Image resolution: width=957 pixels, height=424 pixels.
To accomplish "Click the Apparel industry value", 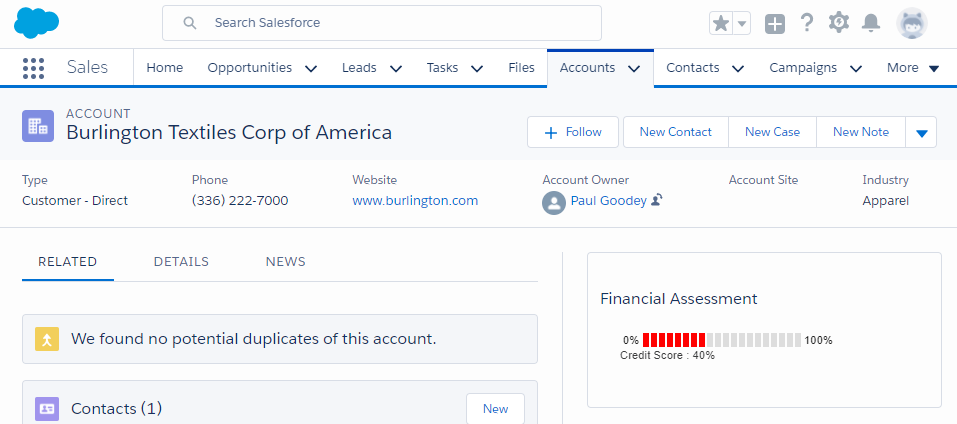I will point(886,201).
